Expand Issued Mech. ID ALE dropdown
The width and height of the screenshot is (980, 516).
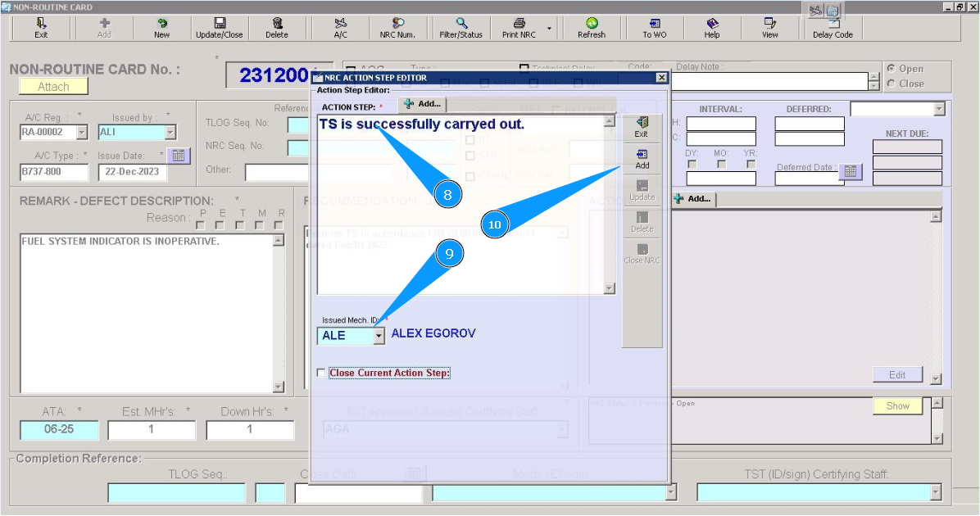point(379,336)
